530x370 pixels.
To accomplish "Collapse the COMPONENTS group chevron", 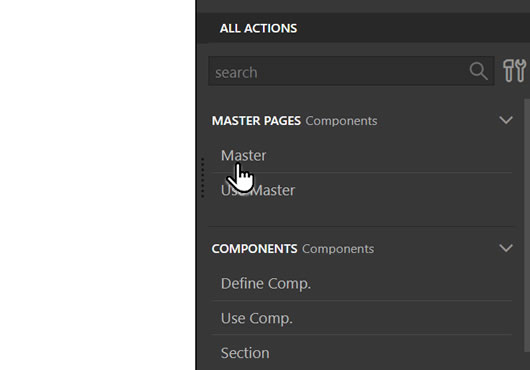I will (x=506, y=248).
